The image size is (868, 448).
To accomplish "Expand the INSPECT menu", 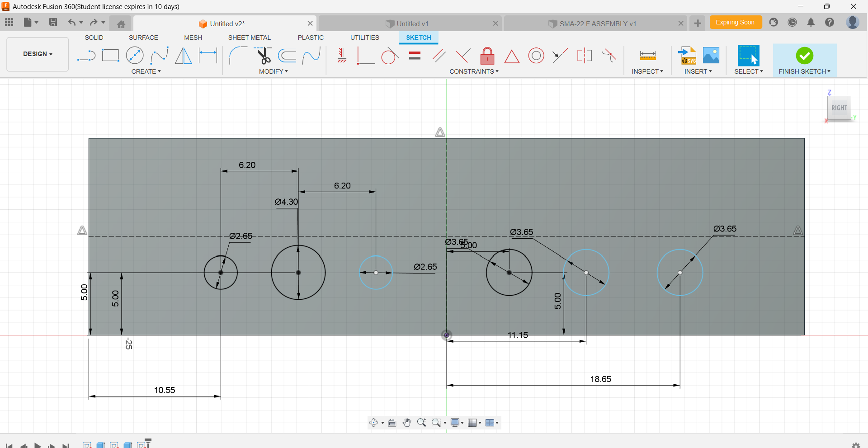I will pos(647,71).
